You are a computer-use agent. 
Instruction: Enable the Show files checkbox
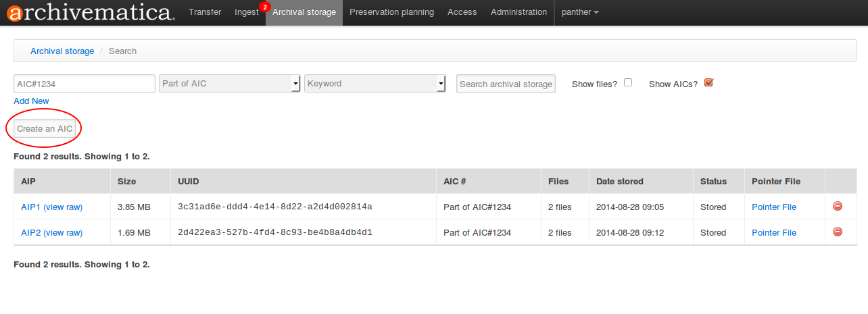pos(628,82)
